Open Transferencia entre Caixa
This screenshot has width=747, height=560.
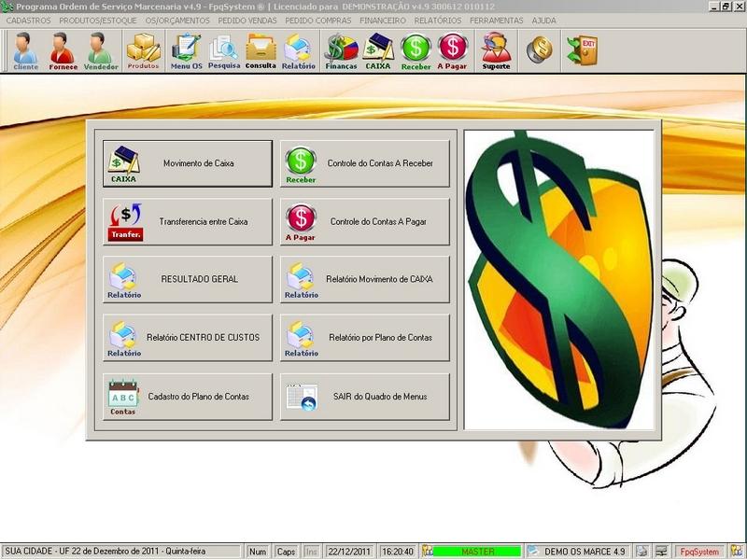point(188,221)
